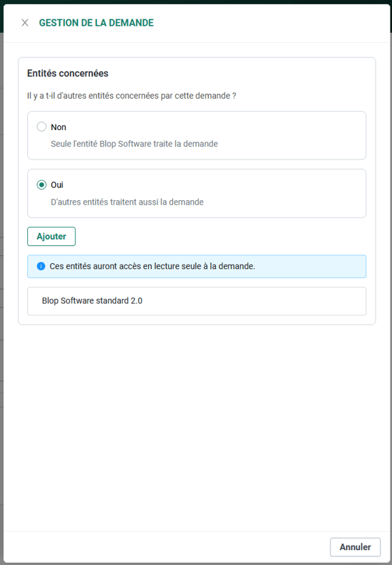
Task: Click the question about other concerned entities
Action: click(x=132, y=96)
